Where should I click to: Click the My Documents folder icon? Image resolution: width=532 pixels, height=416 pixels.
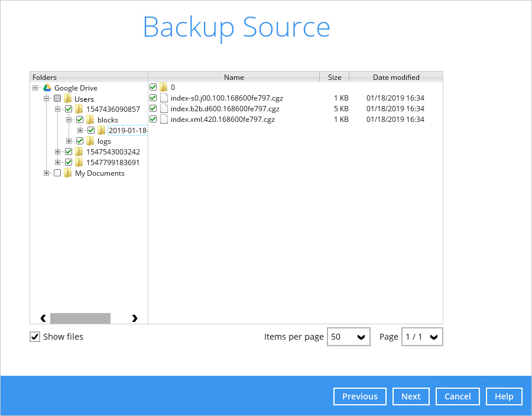click(68, 173)
